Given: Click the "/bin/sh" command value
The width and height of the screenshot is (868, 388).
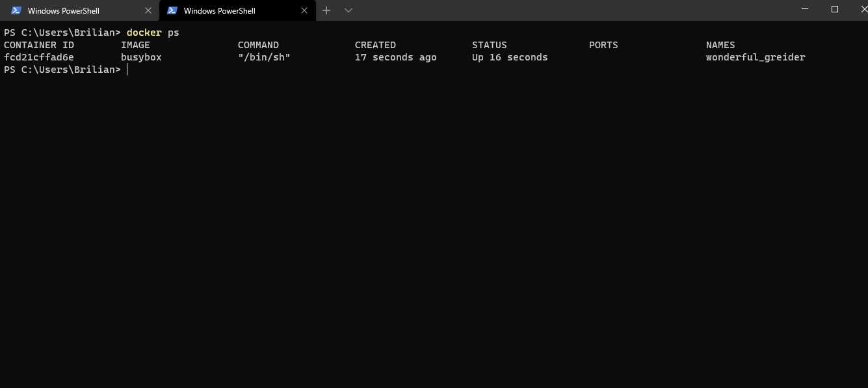Looking at the screenshot, I should (264, 57).
